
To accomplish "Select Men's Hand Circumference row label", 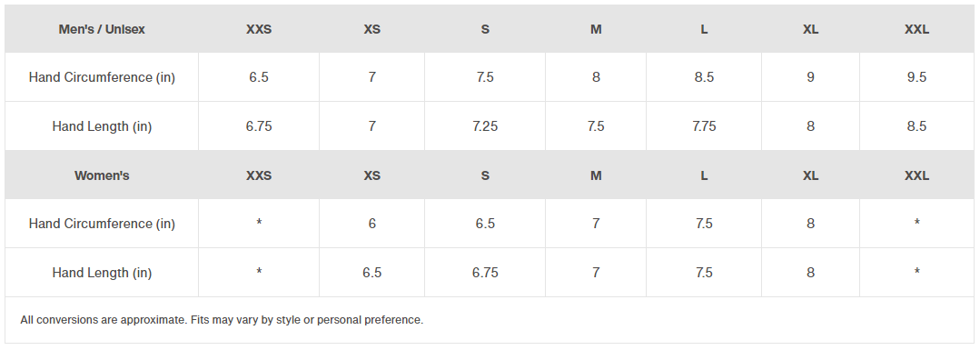I will point(102,77).
